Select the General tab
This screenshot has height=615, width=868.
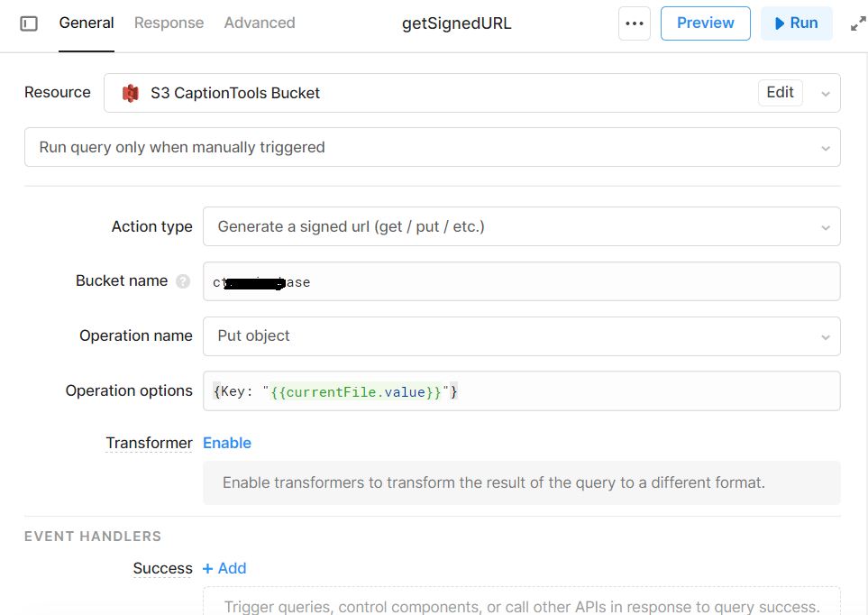tap(87, 23)
